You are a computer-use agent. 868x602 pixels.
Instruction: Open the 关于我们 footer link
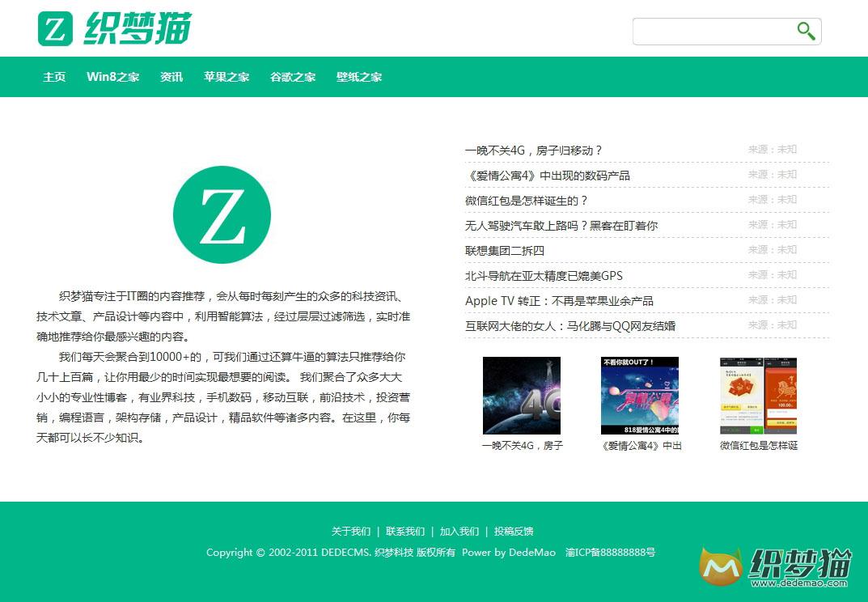pyautogui.click(x=351, y=532)
